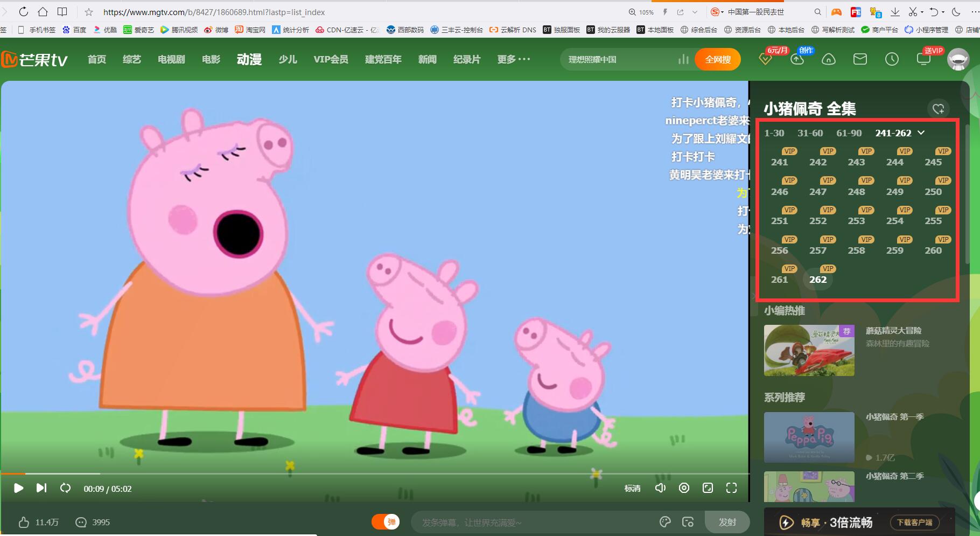Screen dimensions: 980x536
Task: Open the 少儿 navigation item
Action: (288, 59)
